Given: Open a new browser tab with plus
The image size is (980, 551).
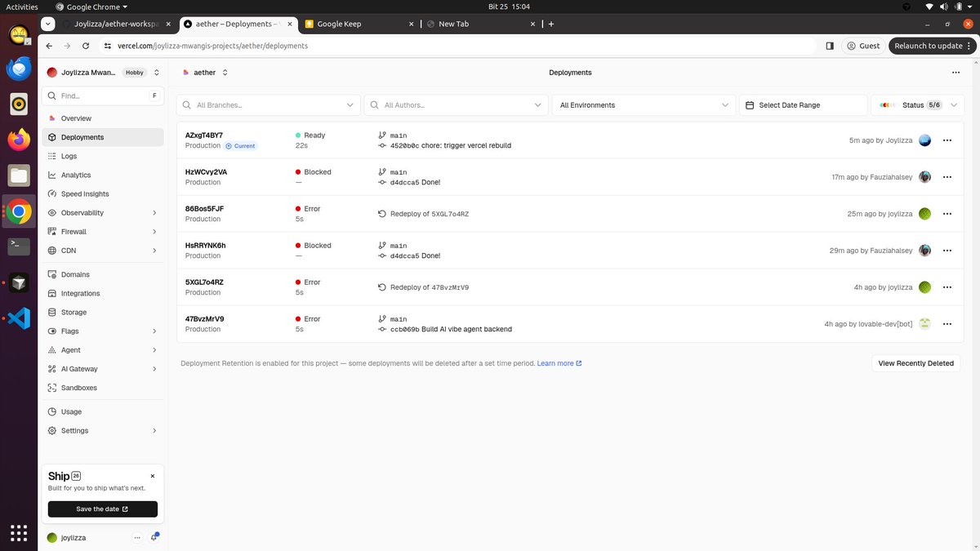Looking at the screenshot, I should pos(551,24).
